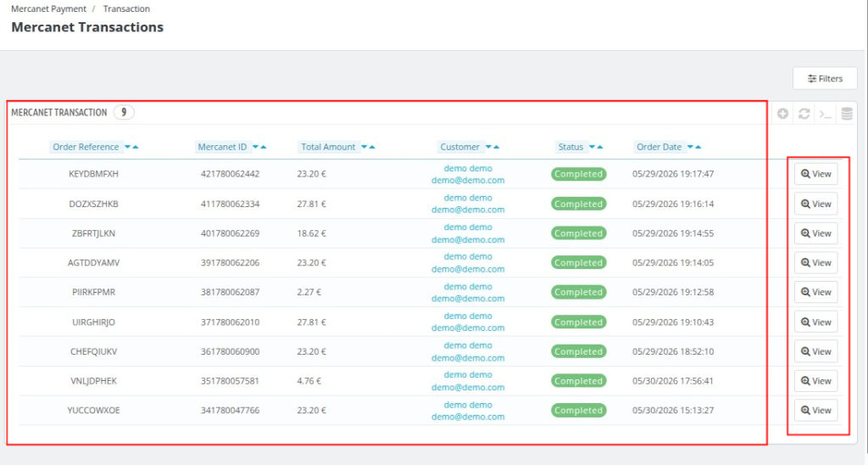Viewport: 868px width, 465px height.
Task: Sort Order Reference ascending arrow
Action: pos(136,147)
